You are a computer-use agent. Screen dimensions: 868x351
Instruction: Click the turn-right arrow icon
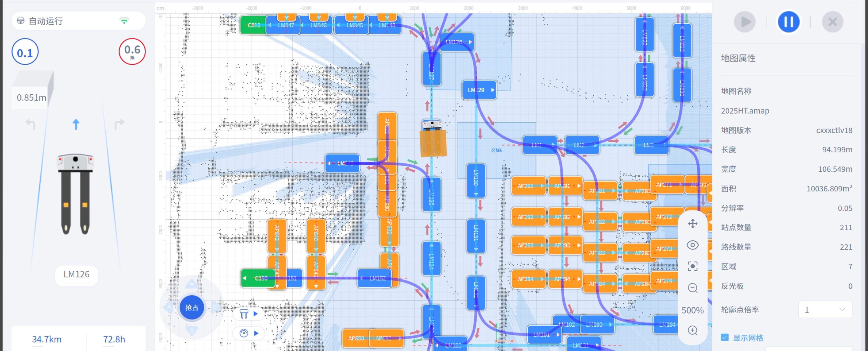click(119, 124)
